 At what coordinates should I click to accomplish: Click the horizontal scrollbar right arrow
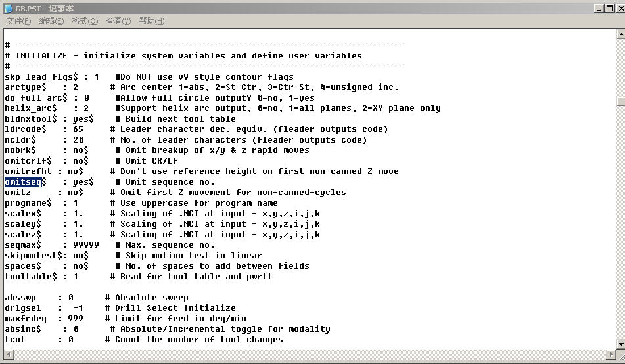point(611,354)
